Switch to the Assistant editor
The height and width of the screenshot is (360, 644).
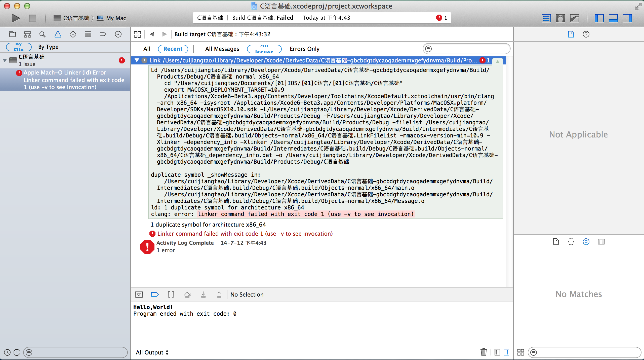tap(560, 18)
